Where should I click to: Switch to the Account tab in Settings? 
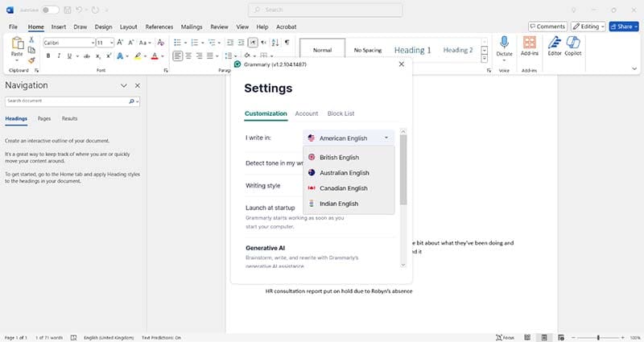coord(307,113)
